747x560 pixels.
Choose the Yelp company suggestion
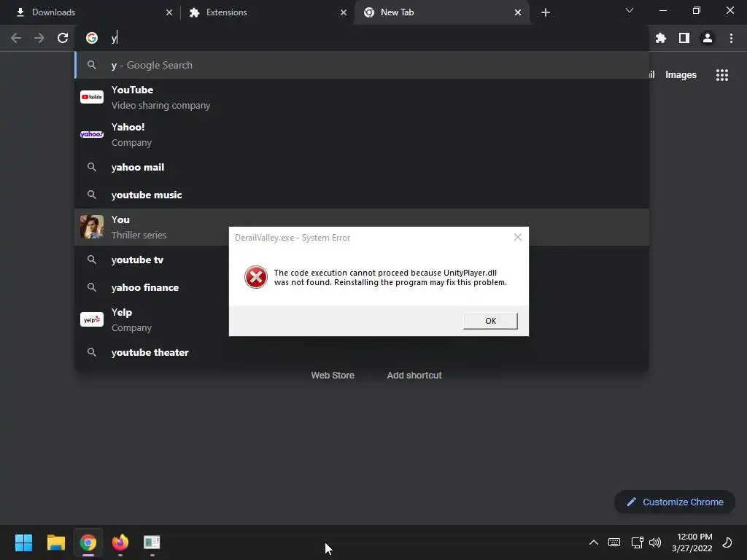point(152,320)
